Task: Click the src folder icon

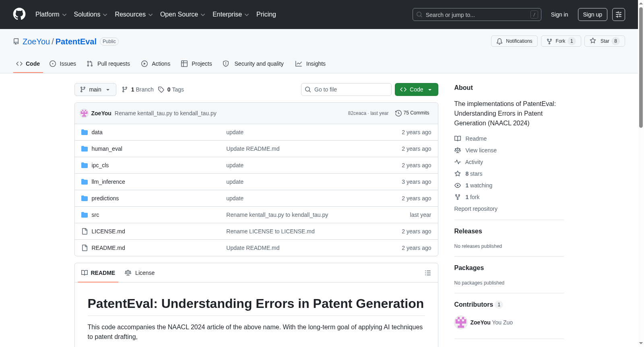Action: (85, 215)
